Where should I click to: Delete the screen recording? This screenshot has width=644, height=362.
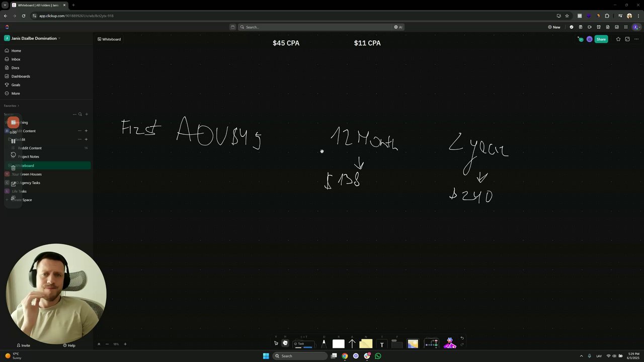coord(13,168)
